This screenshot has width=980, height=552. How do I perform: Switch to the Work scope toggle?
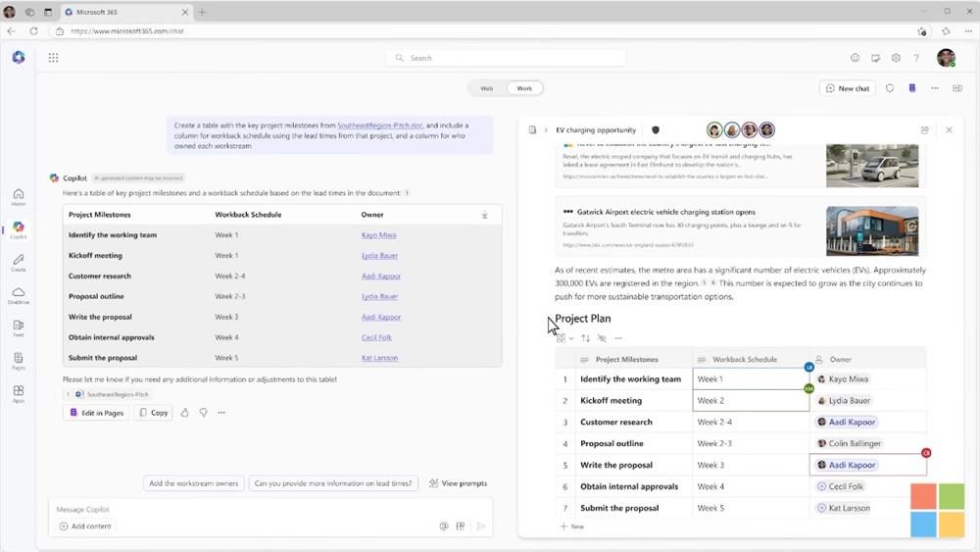[523, 88]
